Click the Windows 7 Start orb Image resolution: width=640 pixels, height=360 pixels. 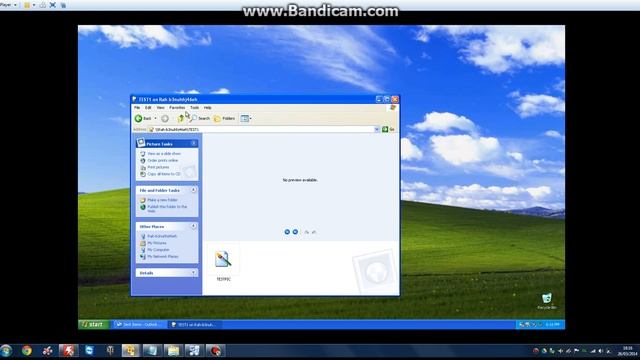coord(6,351)
